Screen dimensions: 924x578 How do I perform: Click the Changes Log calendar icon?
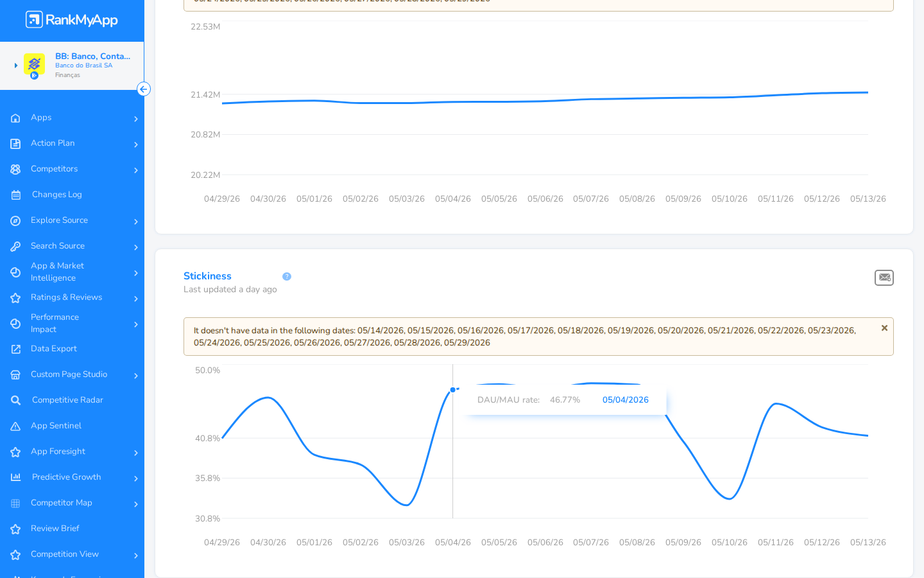click(x=15, y=195)
